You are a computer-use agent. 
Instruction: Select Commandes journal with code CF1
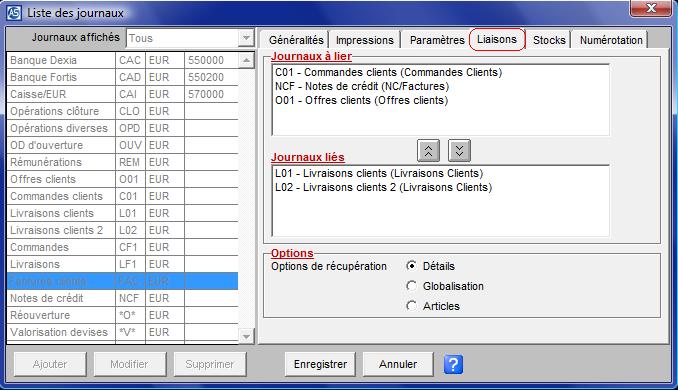(122, 247)
